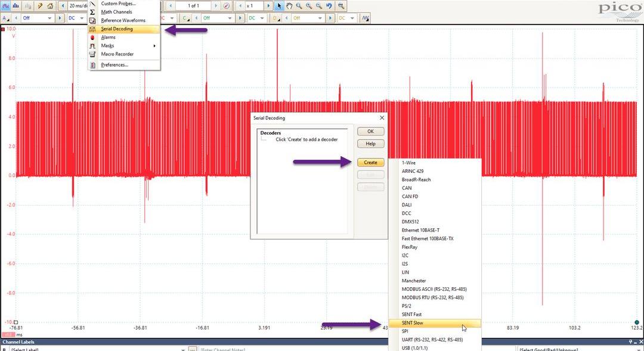Open Preferences from Tools menu
This screenshot has height=351, width=644.
click(x=123, y=65)
